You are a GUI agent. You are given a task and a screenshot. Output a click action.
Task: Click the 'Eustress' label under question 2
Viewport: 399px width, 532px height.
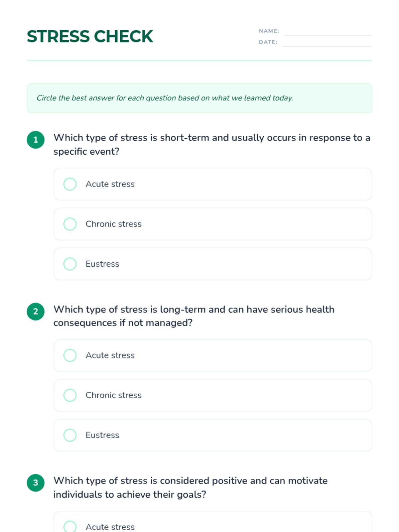coord(102,435)
